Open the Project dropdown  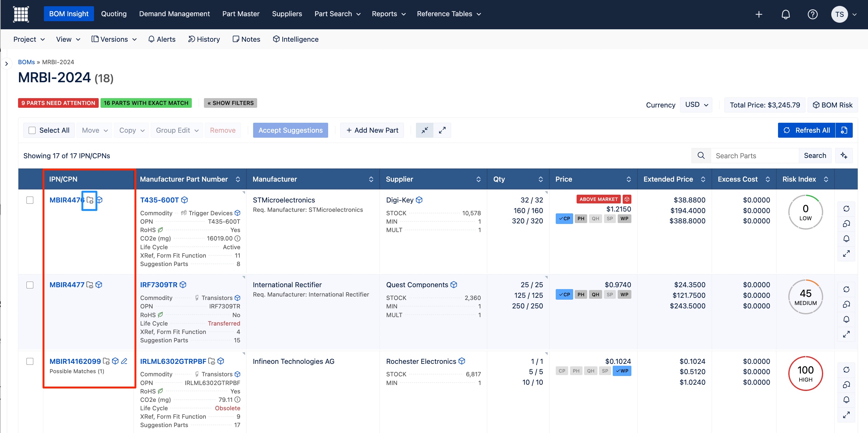coord(29,39)
